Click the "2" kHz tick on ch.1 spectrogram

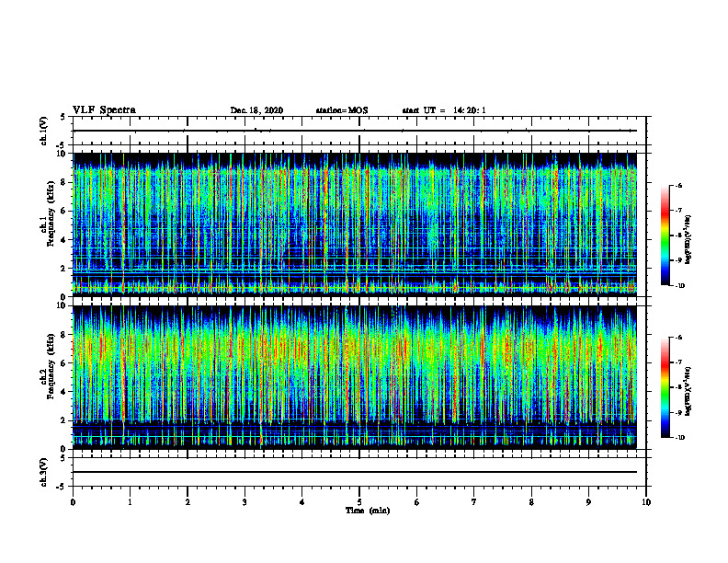tap(64, 269)
